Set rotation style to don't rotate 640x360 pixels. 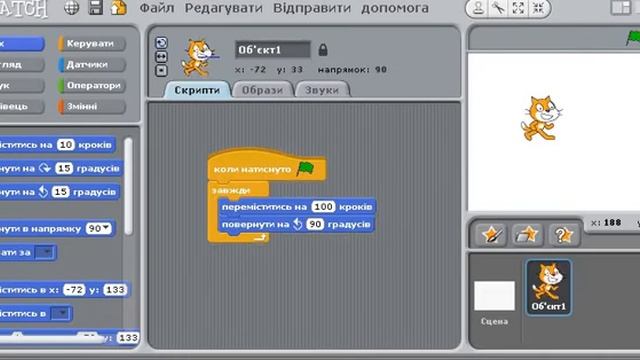point(161,70)
